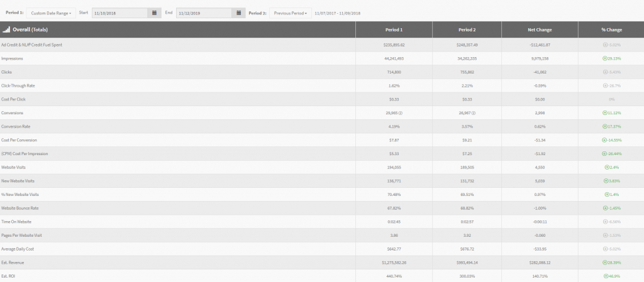644x282 pixels.
Task: Click the Net Change column header
Action: pos(540,30)
